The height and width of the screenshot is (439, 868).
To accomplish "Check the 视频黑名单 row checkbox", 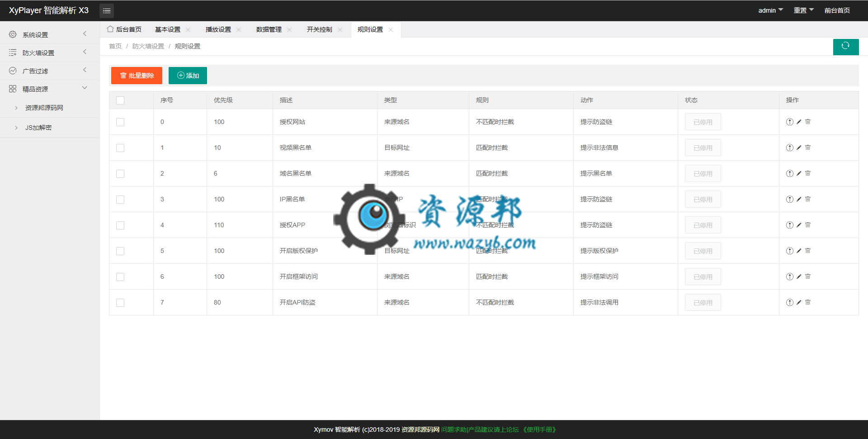I will click(120, 148).
